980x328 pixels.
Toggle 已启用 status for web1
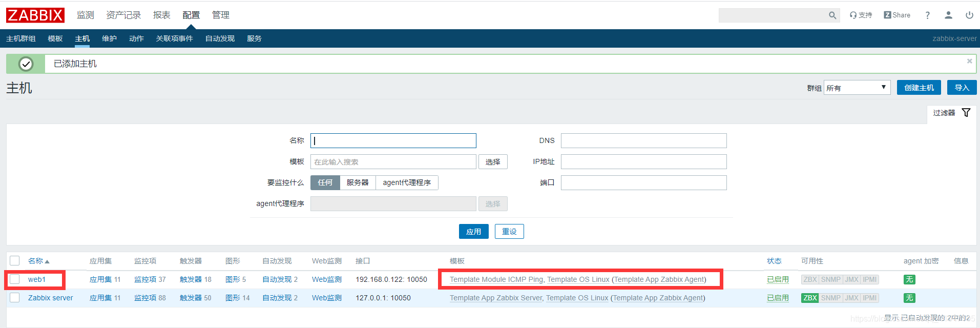[778, 279]
